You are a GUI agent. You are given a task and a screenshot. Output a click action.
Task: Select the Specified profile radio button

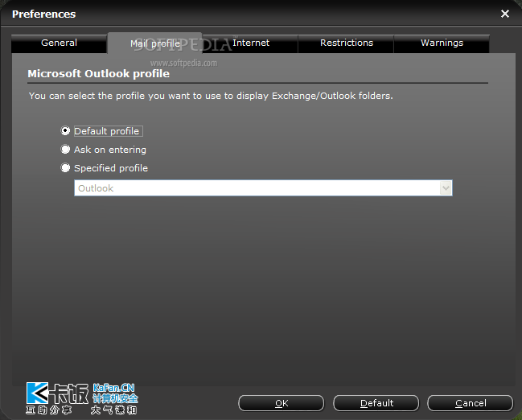[65, 167]
